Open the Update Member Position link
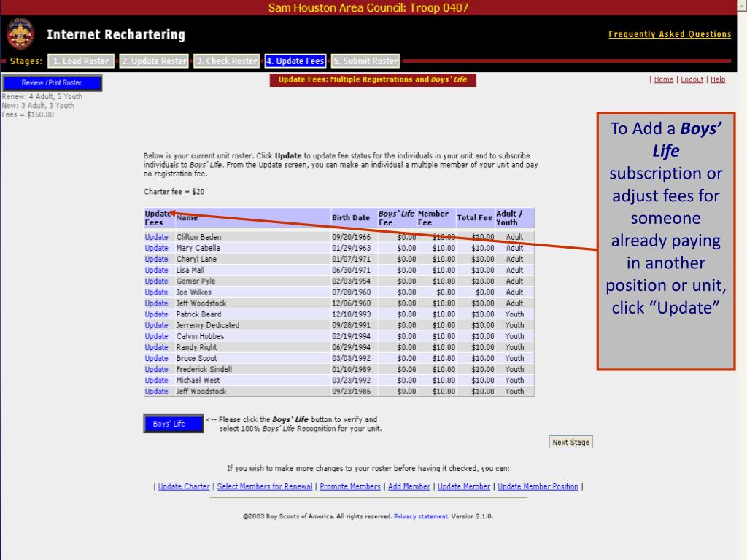747x560 pixels. [x=538, y=486]
